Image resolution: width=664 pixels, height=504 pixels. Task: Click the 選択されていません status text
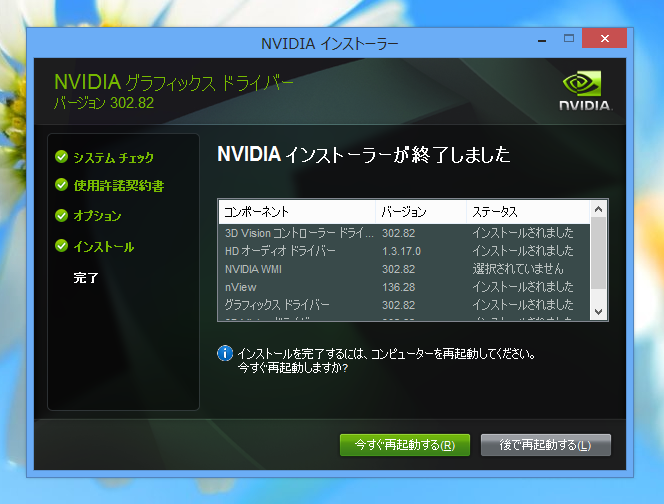(518, 269)
